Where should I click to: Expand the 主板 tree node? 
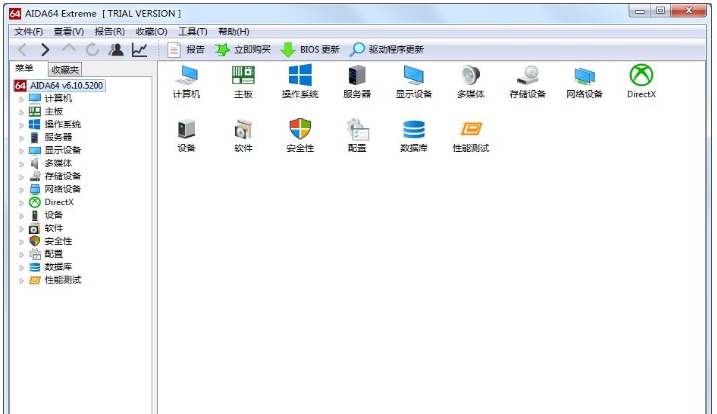(x=21, y=112)
